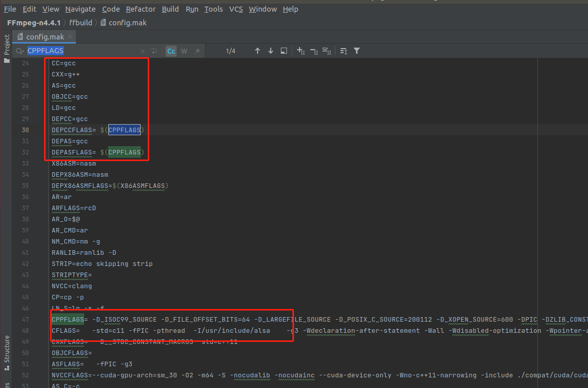Select all occurrences of the search match
The width and height of the screenshot is (588, 388).
[326, 51]
